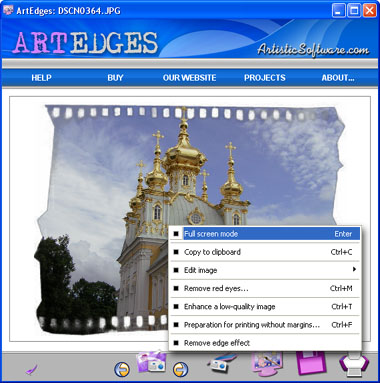Click the next image arrow button
This screenshot has width=380, height=383.
180,369
